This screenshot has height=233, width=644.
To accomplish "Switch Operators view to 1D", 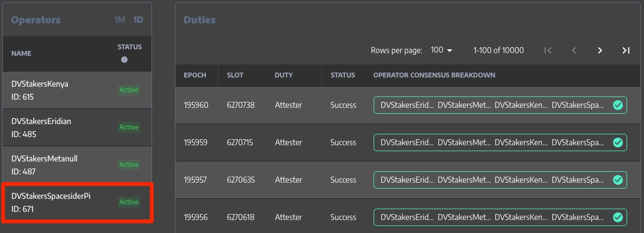I will coord(138,20).
